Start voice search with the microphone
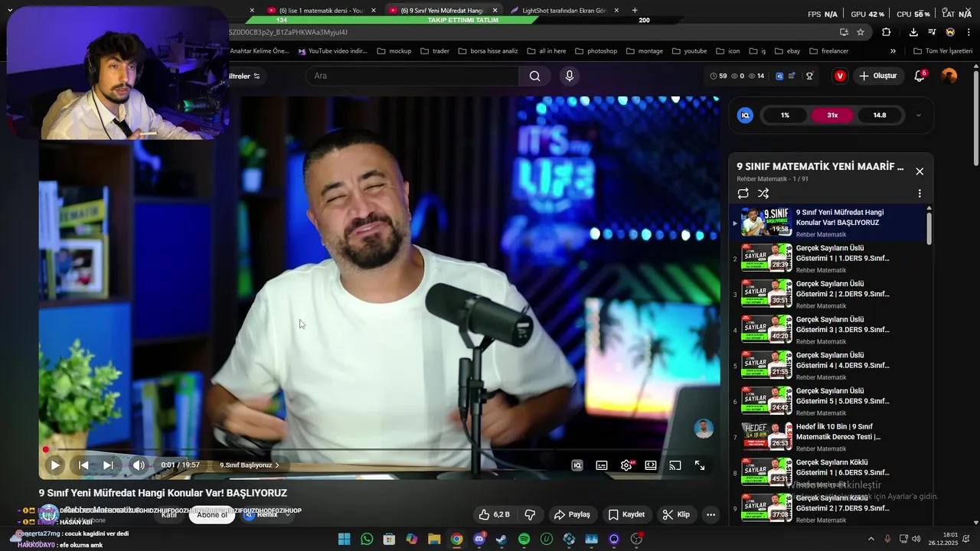The width and height of the screenshot is (980, 551). pos(569,76)
